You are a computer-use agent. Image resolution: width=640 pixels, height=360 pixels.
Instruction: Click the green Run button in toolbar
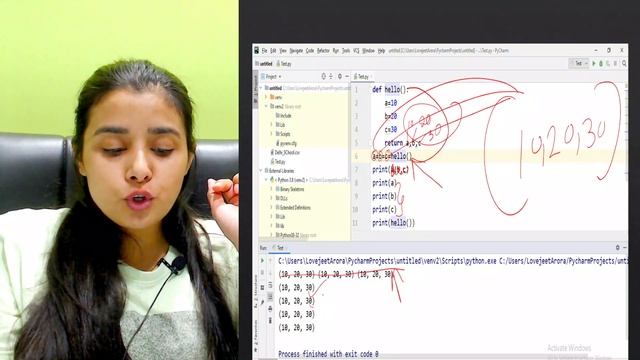click(x=594, y=64)
